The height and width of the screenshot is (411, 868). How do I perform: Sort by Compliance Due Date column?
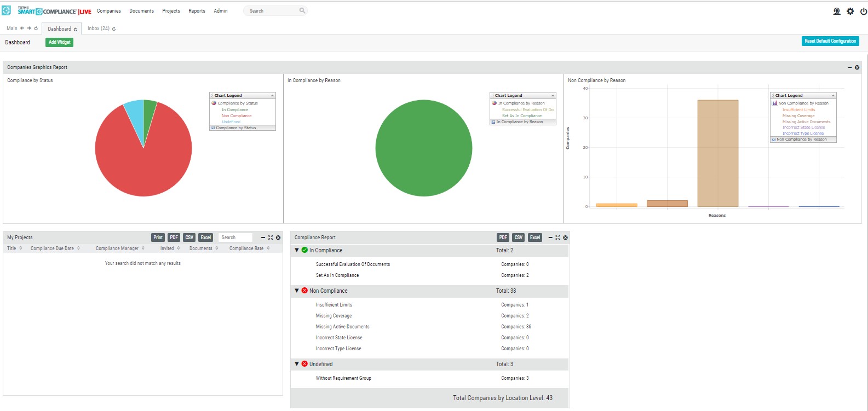pyautogui.click(x=55, y=248)
